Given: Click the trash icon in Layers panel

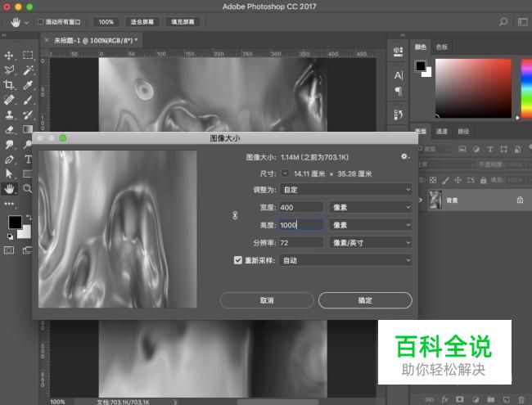Looking at the screenshot, I should point(521,399).
